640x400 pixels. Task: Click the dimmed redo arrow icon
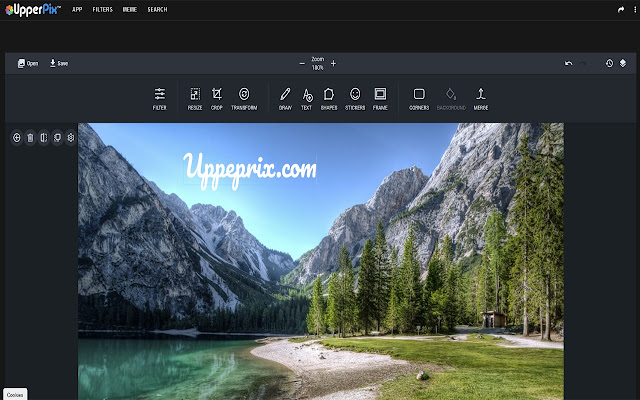[584, 63]
